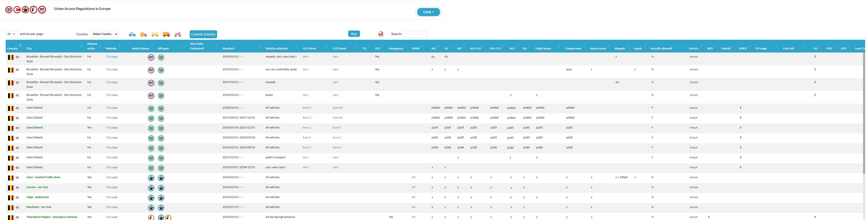
Task: Filter by the yellow bus icon
Action: [155, 34]
